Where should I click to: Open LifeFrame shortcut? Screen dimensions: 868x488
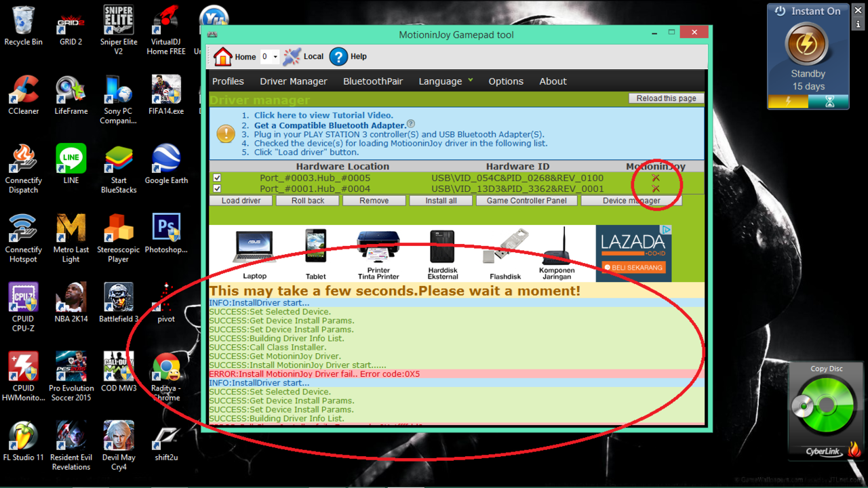pos(71,95)
